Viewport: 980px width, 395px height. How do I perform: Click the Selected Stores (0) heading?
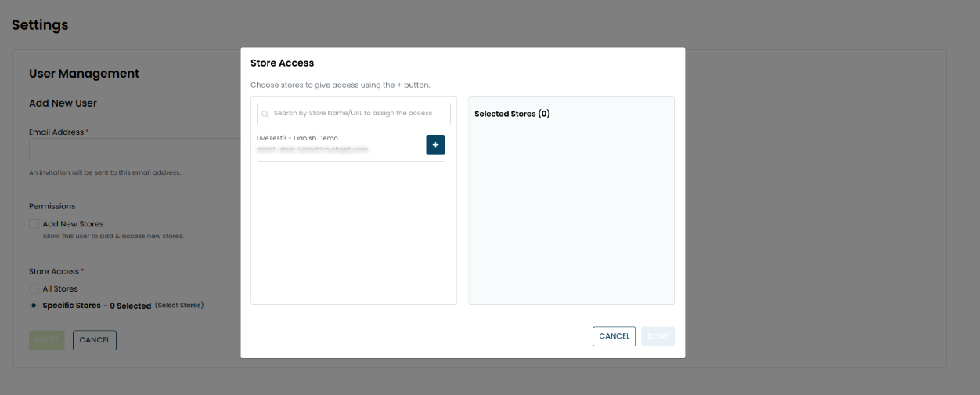[x=512, y=114]
